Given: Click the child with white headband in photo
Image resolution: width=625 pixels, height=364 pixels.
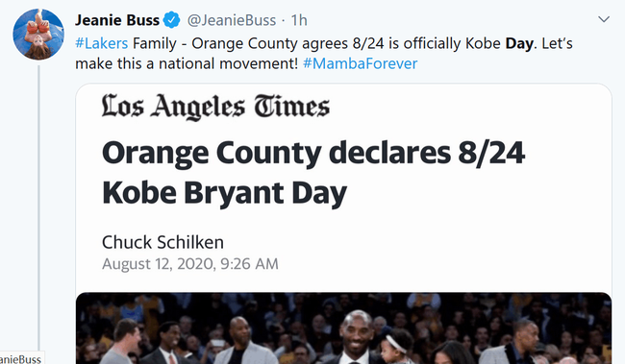Looking at the screenshot, I should click(x=392, y=347).
